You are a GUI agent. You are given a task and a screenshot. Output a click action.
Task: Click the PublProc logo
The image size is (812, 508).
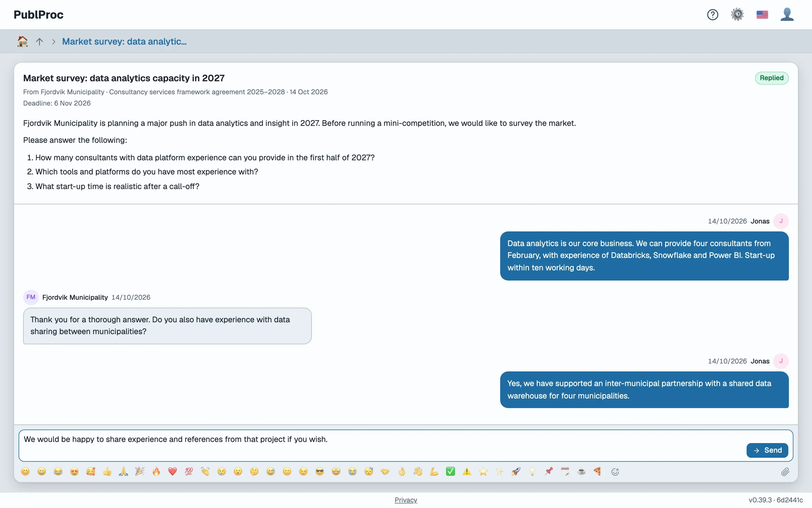(39, 15)
